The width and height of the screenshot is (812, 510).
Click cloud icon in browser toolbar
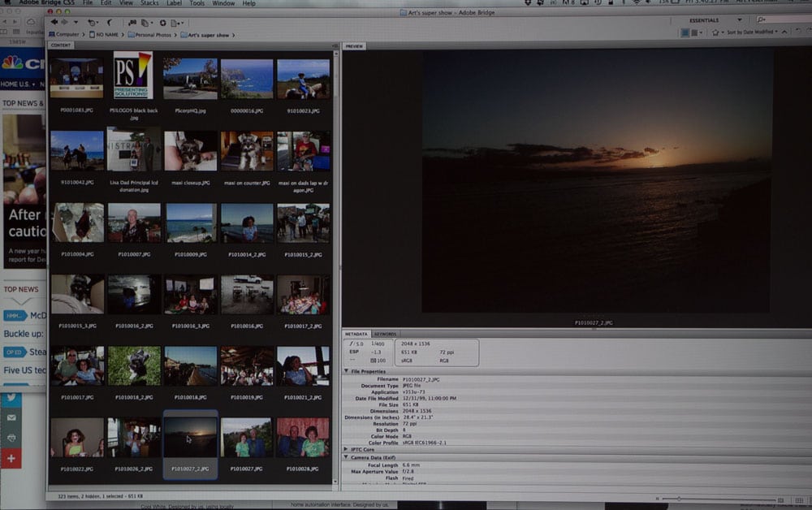31,22
